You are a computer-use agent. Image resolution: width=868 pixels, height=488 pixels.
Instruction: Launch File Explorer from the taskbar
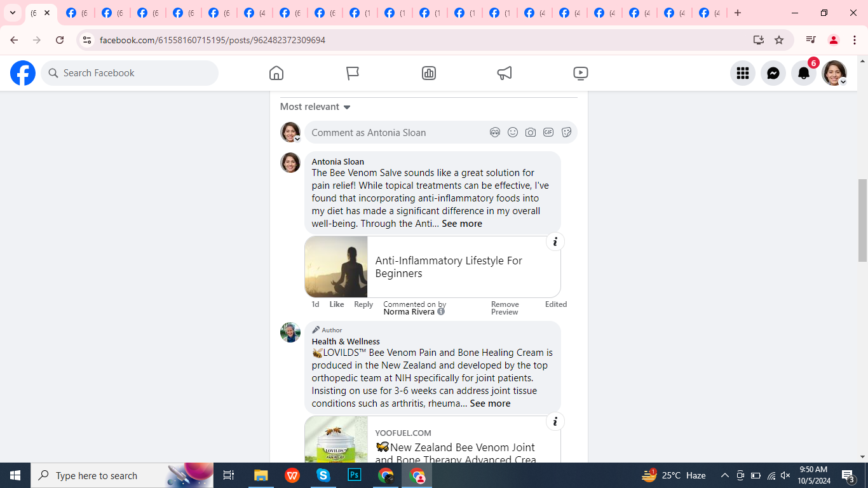261,475
